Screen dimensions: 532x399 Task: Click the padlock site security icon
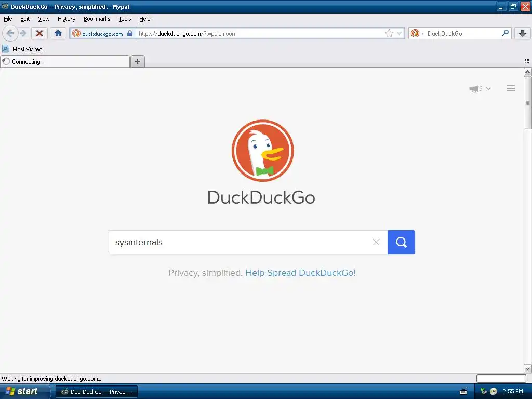coord(129,33)
